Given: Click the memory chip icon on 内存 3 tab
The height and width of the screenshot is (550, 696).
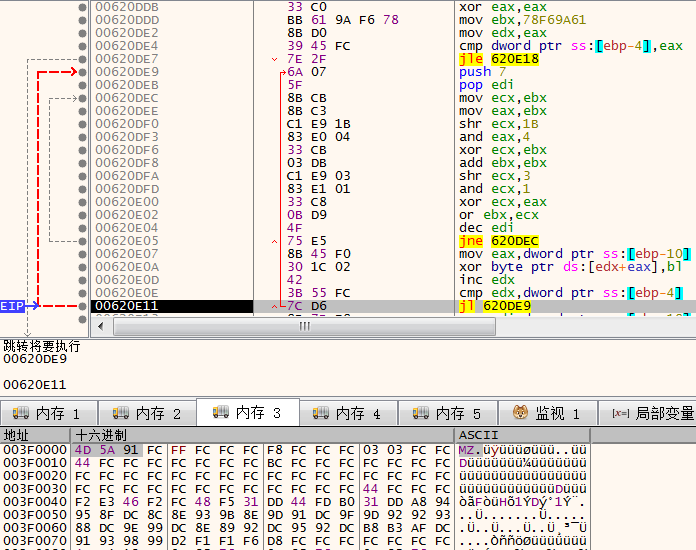Looking at the screenshot, I should tap(221, 412).
